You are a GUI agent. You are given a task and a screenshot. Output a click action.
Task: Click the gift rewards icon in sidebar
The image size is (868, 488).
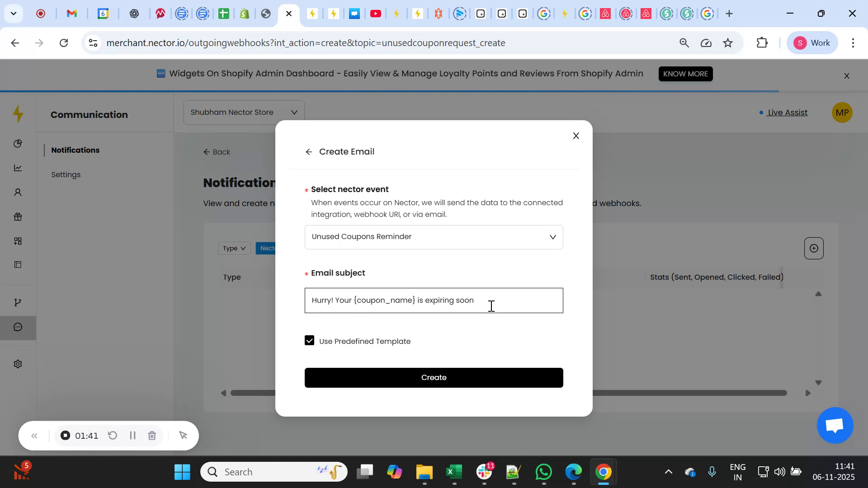click(18, 216)
